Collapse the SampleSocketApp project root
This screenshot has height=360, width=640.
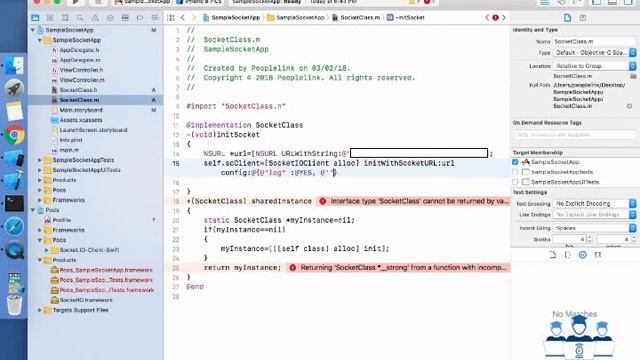point(33,30)
